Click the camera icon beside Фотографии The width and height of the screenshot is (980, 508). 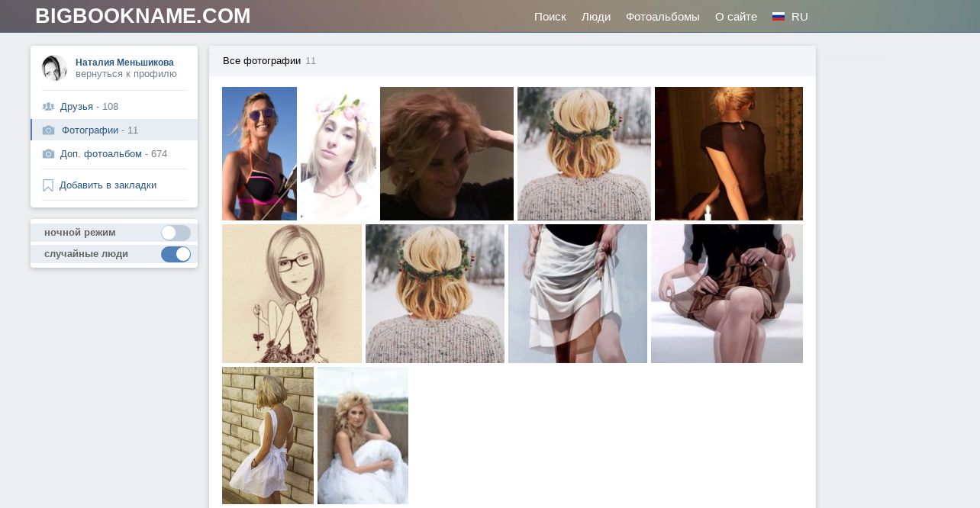(x=49, y=130)
